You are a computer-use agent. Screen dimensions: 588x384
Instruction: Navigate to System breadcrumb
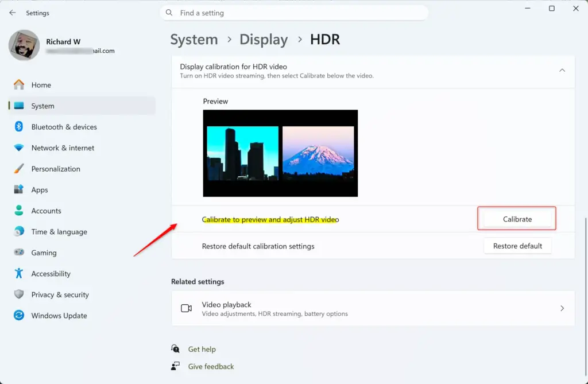pos(194,40)
